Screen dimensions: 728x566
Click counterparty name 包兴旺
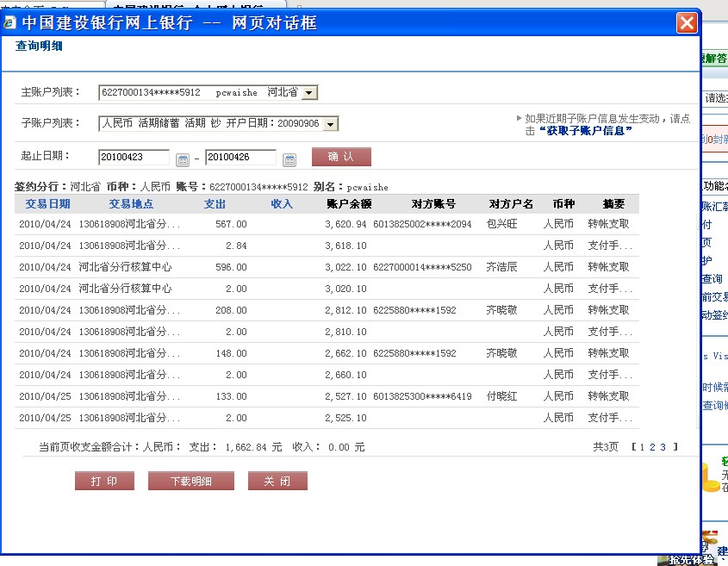tap(502, 224)
